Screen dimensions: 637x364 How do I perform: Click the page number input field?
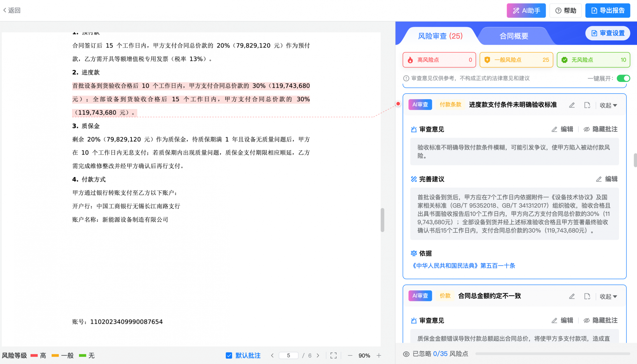tap(289, 355)
